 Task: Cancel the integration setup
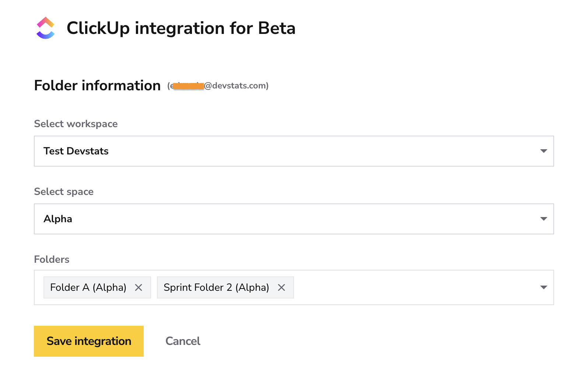click(x=183, y=341)
